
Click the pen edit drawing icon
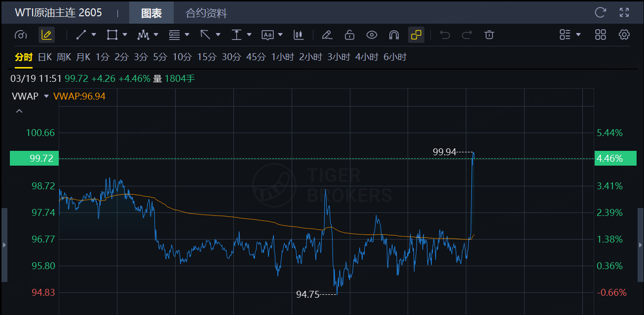pyautogui.click(x=326, y=35)
